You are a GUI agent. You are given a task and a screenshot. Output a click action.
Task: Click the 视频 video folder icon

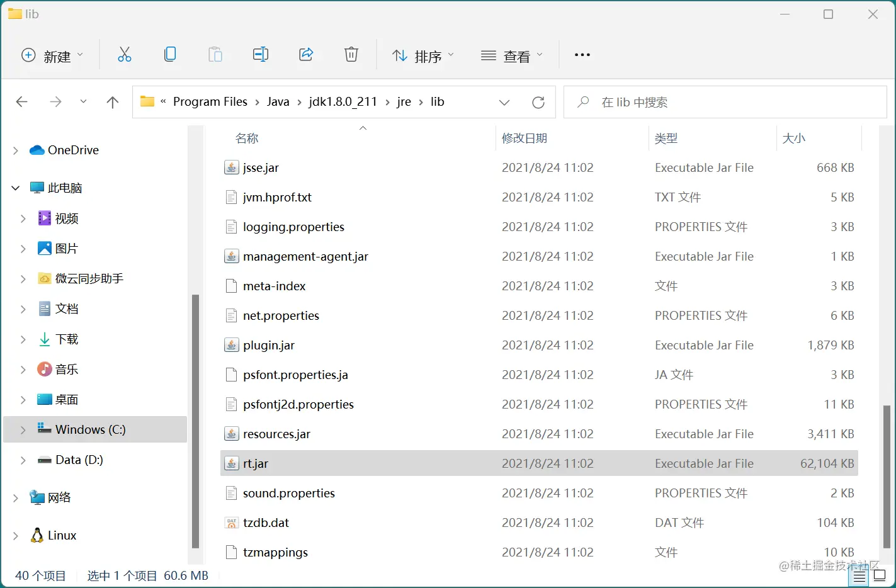(45, 218)
